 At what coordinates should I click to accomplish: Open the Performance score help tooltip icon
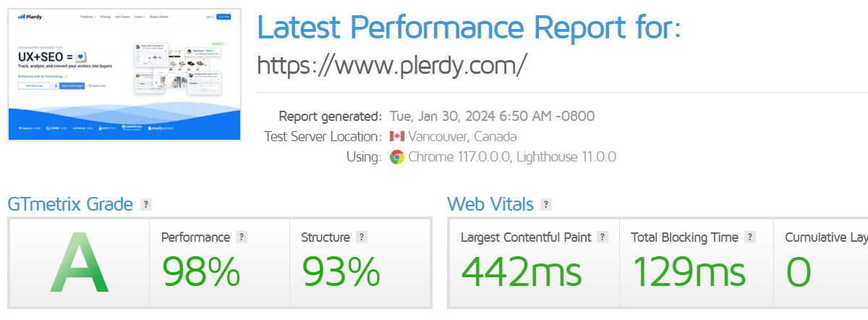click(x=242, y=237)
